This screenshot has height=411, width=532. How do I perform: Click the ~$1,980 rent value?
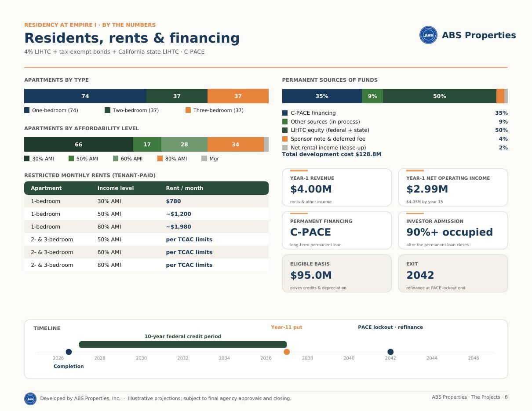point(179,227)
